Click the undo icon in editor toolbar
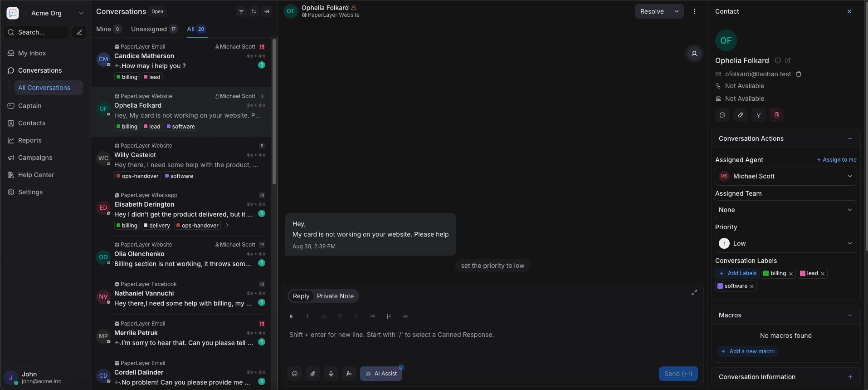Screen dimensions: 868x390 tap(340, 316)
